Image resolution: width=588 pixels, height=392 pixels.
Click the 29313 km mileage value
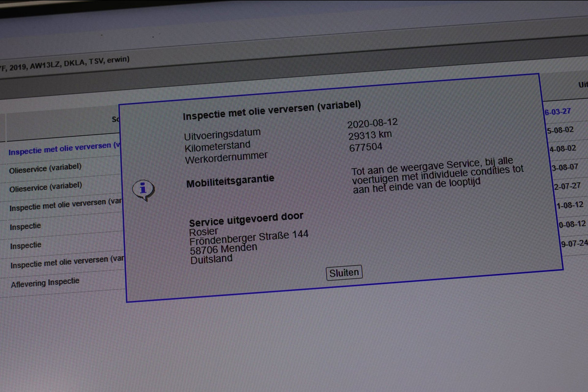[x=370, y=135]
